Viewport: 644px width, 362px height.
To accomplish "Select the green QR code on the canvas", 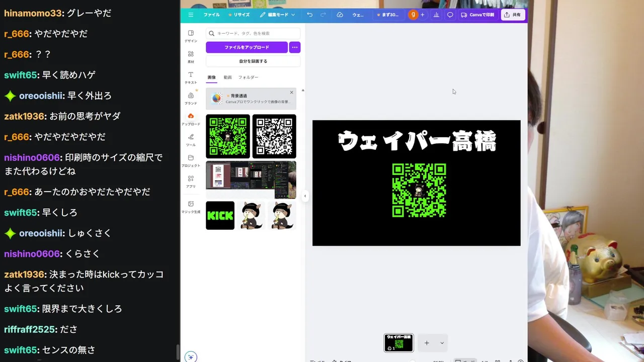I will click(x=419, y=190).
